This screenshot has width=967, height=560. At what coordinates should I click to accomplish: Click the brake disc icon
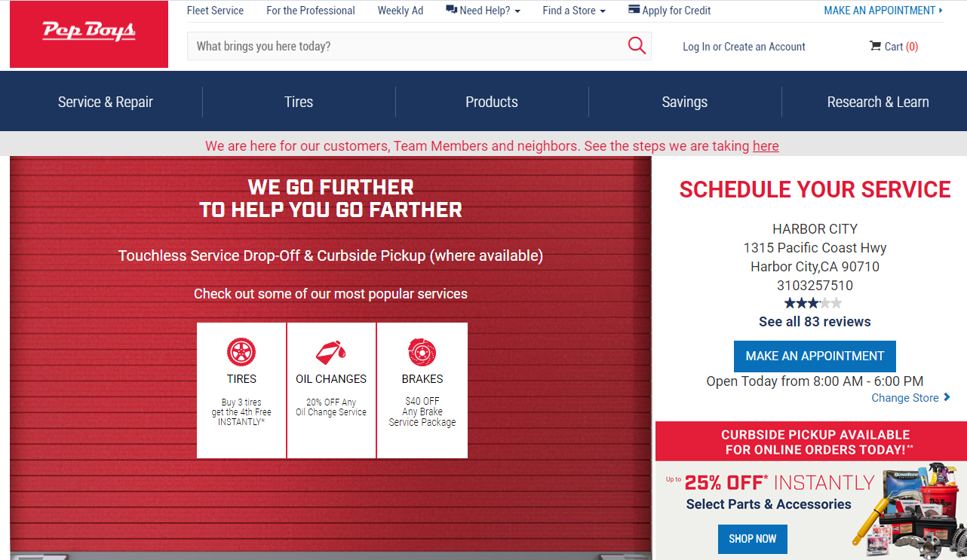[422, 352]
